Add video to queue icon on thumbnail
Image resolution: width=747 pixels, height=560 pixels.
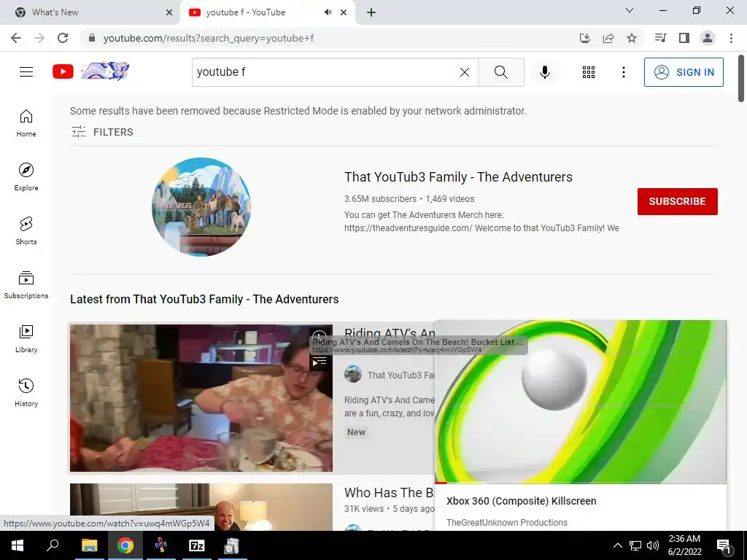(320, 362)
